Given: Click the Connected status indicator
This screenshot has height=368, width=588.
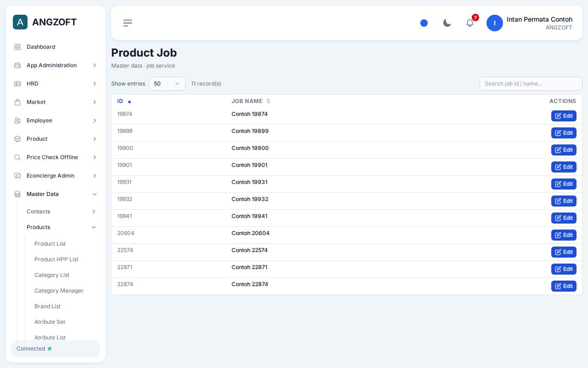Looking at the screenshot, I should click(x=56, y=349).
